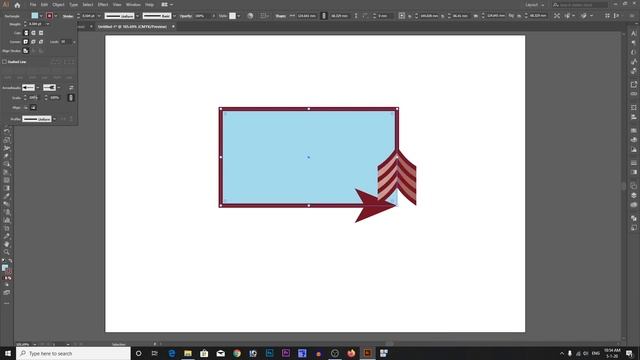
Task: Enable the Dashed Line checkbox
Action: click(x=4, y=62)
